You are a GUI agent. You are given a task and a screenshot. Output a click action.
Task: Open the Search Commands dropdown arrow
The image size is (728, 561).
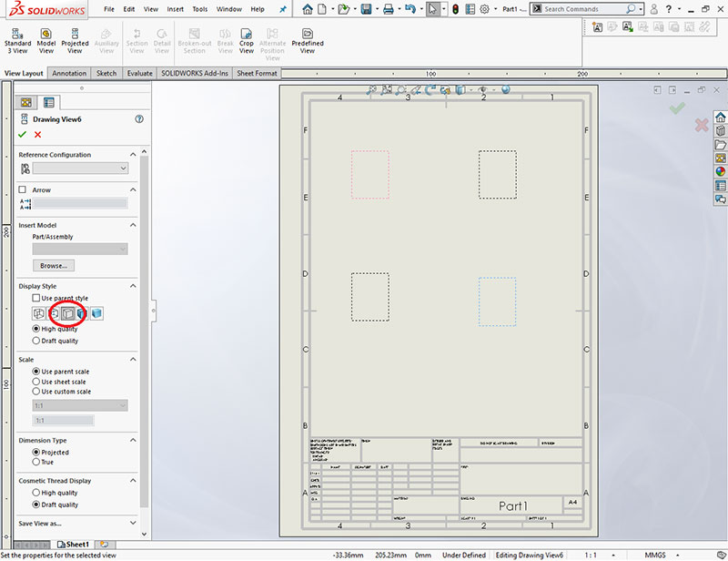point(641,9)
